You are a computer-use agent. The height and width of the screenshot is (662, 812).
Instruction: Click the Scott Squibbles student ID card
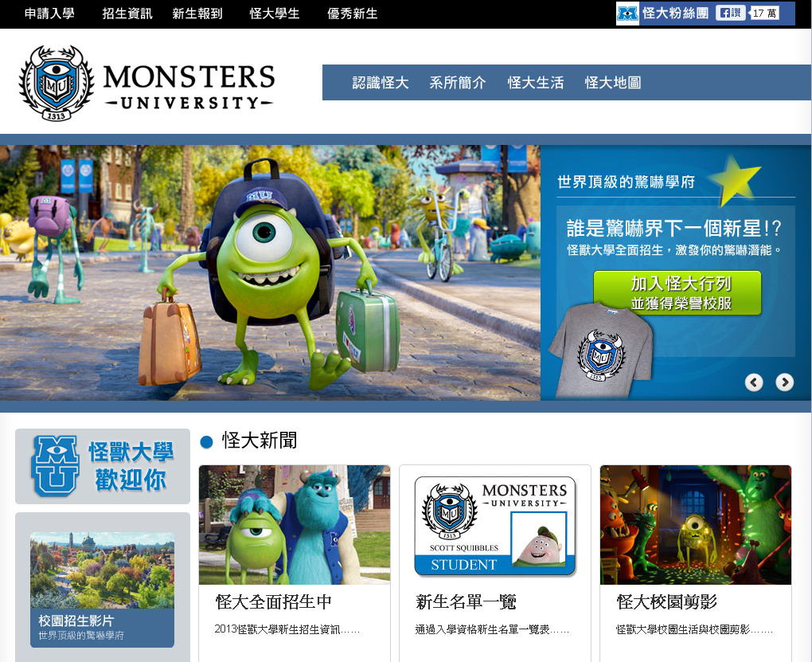coord(494,526)
